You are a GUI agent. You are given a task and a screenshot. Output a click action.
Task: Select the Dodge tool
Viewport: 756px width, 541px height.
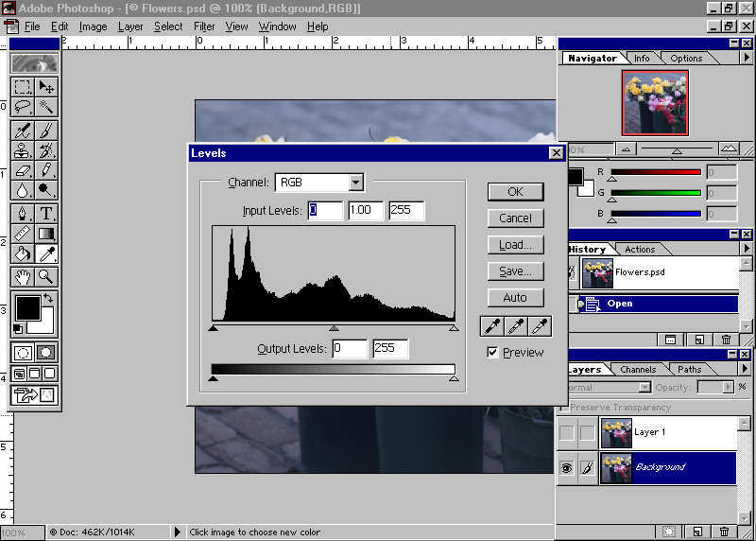46,190
